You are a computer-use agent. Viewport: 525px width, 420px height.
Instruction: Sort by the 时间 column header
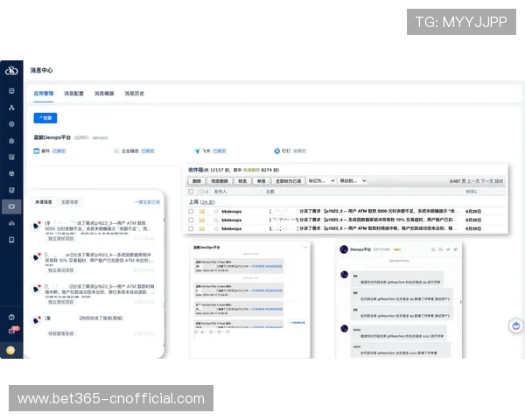coord(471,192)
